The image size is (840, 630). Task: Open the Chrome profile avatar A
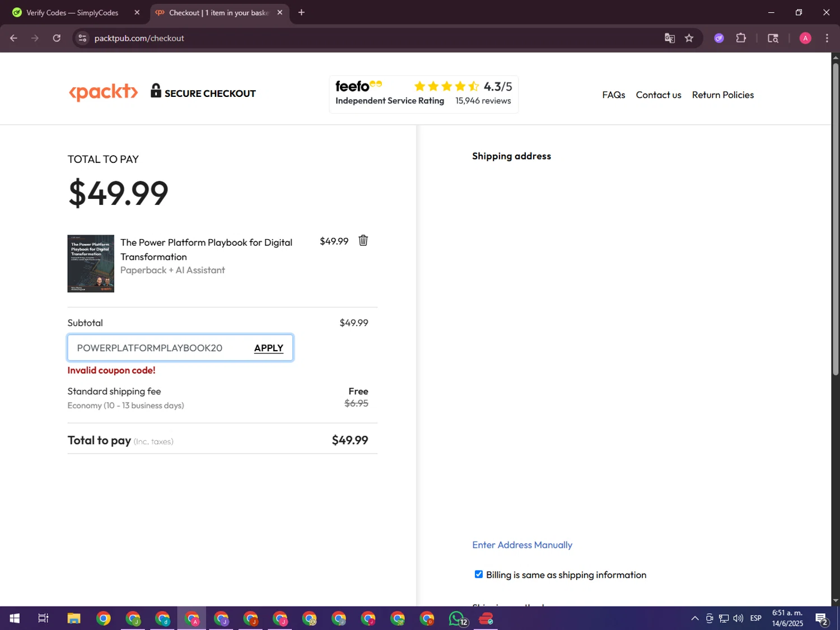[x=805, y=38]
